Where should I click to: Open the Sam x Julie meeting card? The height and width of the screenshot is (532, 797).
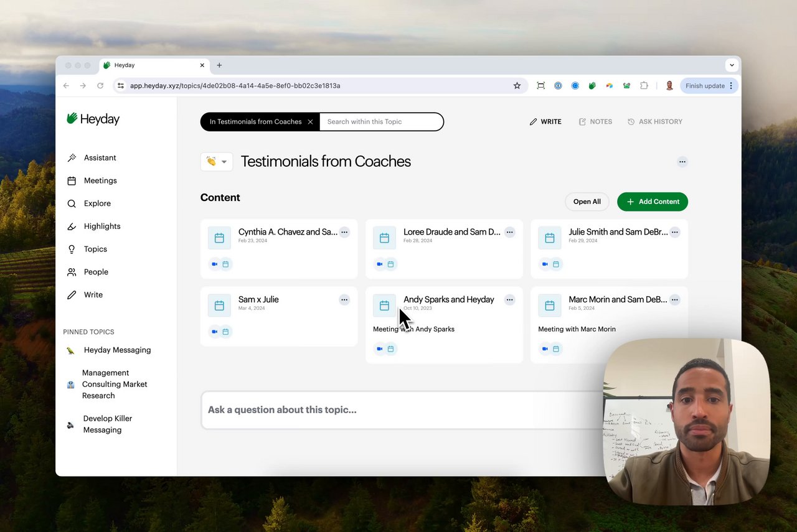279,316
